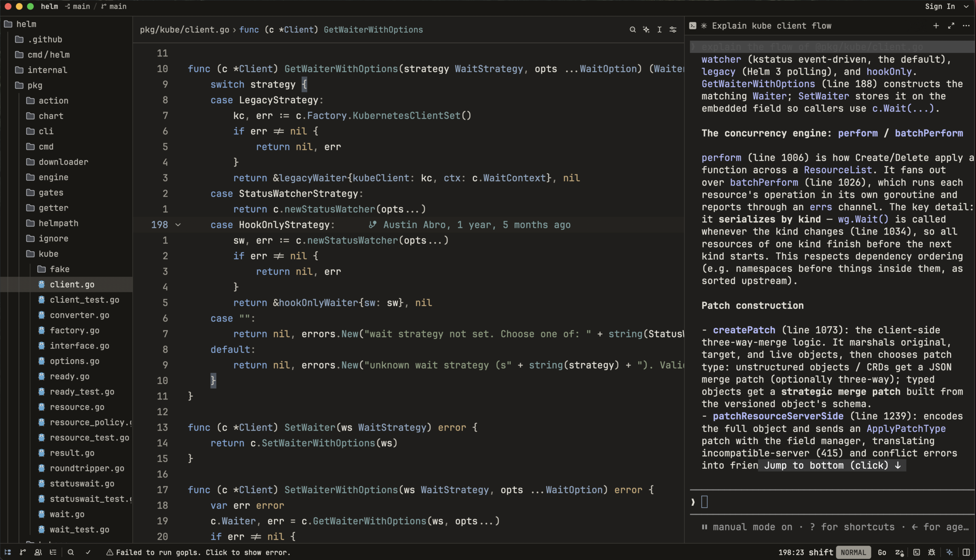976x560 pixels.
Task: Select the Go language selector in status bar
Action: click(882, 552)
